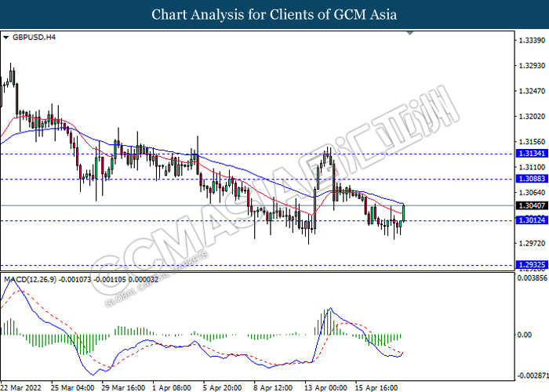Screen dimensions: 549x392
Task: Click the 15 Apr 16:00 time label
Action: [376, 387]
